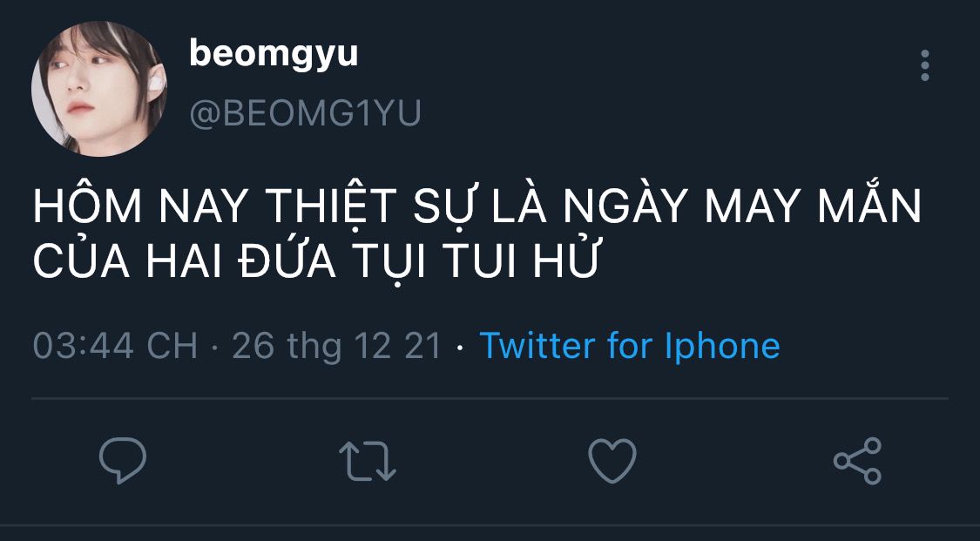Viewport: 980px width, 541px height.
Task: Click the divider line above the action icons
Action: tap(490, 398)
